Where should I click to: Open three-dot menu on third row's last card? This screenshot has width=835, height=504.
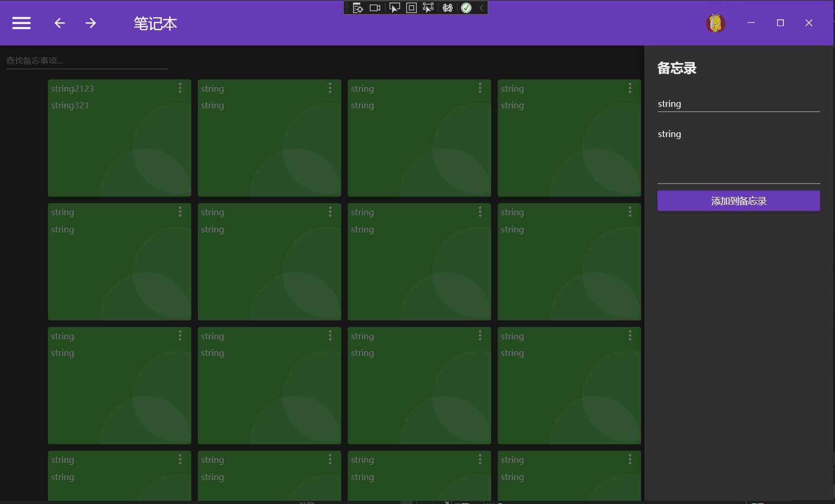click(x=630, y=336)
